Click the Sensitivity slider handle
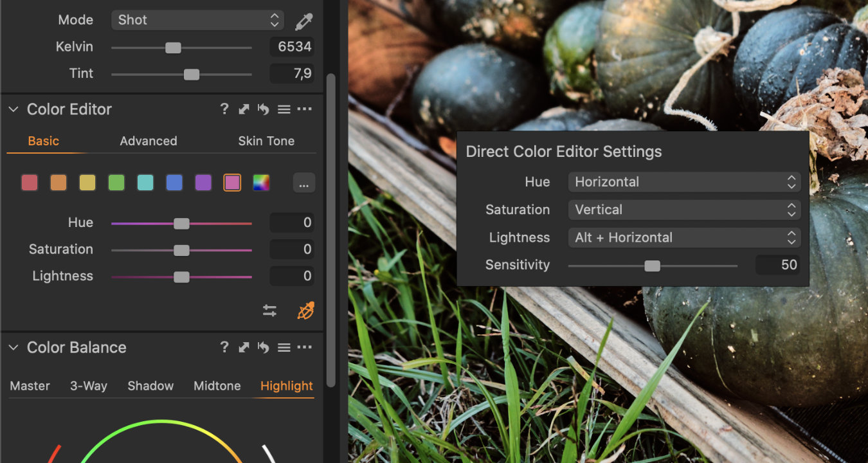Image resolution: width=868 pixels, height=463 pixels. click(653, 266)
